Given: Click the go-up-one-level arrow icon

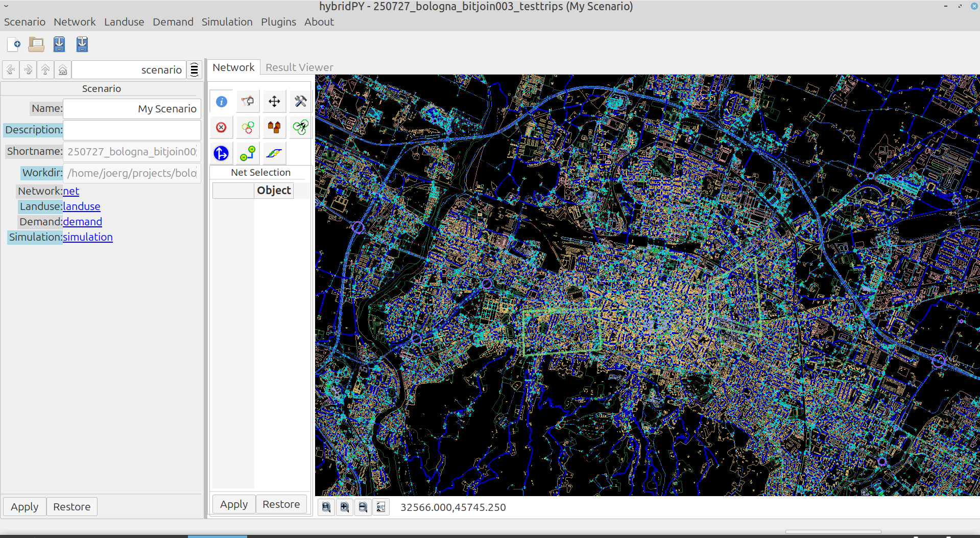Looking at the screenshot, I should 45,69.
